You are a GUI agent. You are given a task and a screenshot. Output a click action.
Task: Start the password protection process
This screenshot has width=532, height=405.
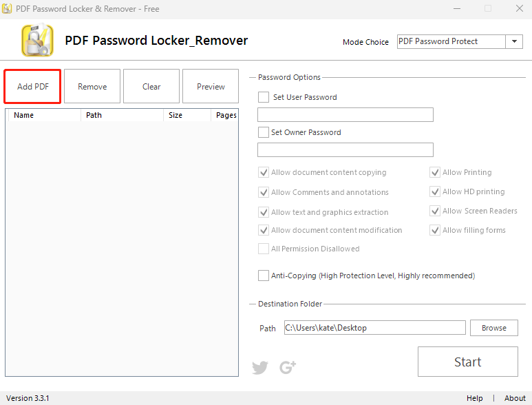coord(467,362)
